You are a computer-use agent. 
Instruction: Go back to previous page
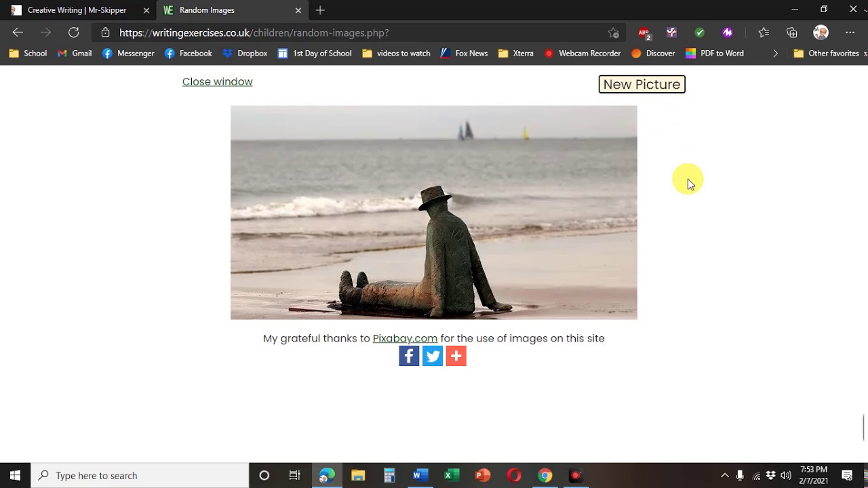[18, 33]
